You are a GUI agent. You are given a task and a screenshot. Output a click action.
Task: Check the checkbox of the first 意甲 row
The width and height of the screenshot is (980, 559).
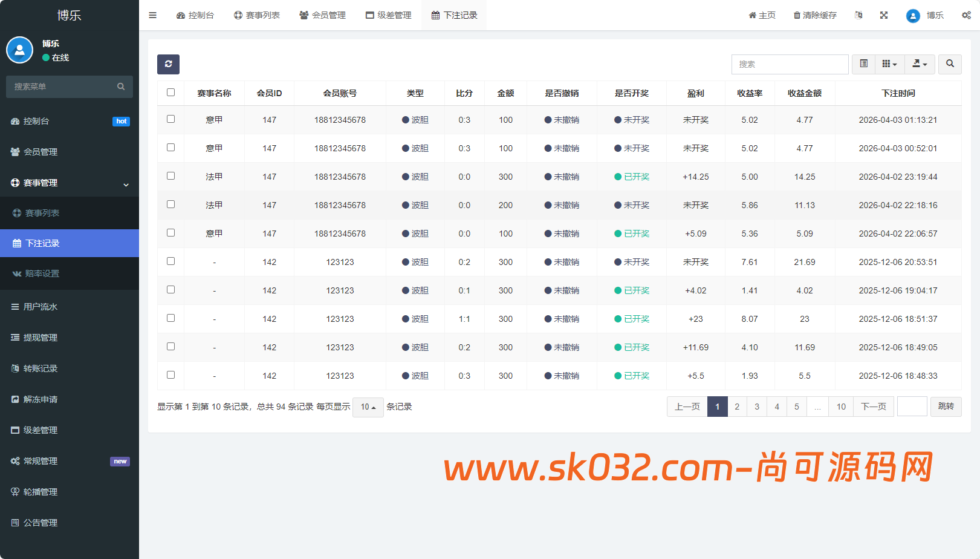(x=171, y=120)
